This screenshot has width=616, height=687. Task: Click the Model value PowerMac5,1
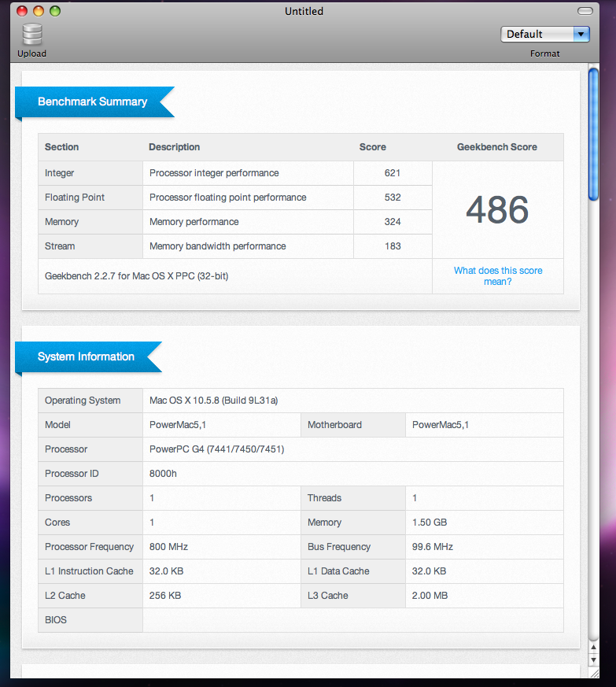tap(178, 425)
